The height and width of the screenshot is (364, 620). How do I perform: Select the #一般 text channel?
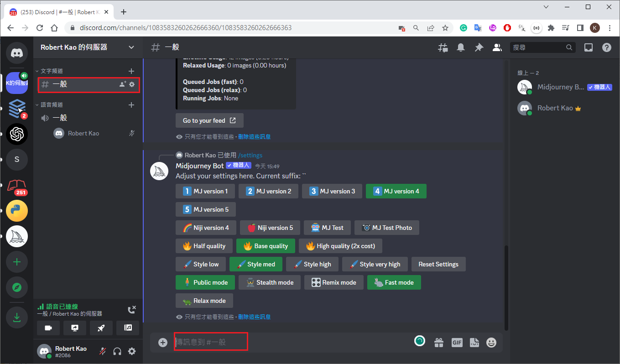tap(78, 84)
